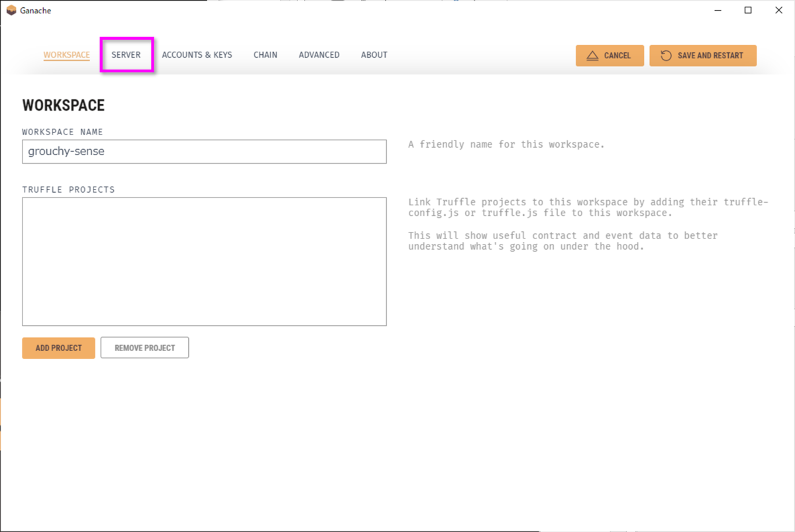Focus the Workspace Name input field
795x532 pixels.
tap(204, 151)
